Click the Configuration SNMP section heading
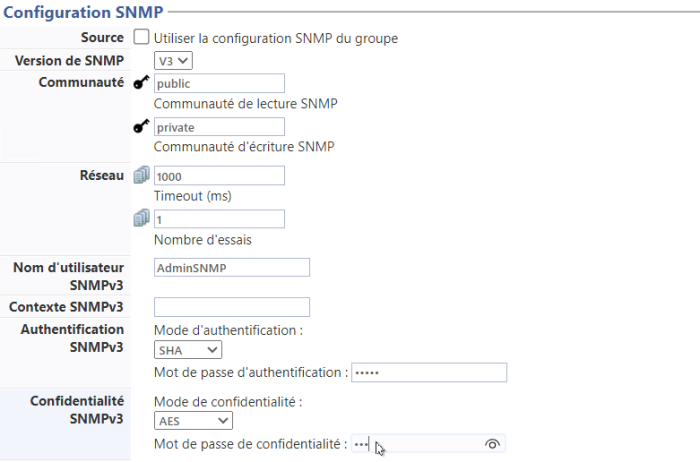The image size is (700, 462). click(x=82, y=11)
